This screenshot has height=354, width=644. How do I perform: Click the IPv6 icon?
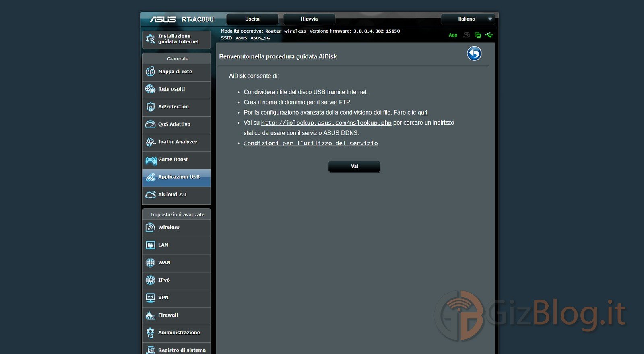tap(150, 280)
